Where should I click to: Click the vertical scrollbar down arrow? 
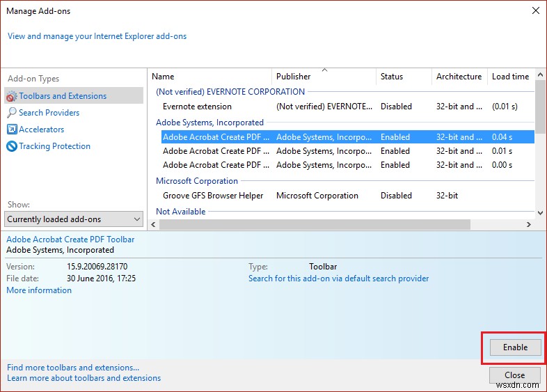point(540,212)
